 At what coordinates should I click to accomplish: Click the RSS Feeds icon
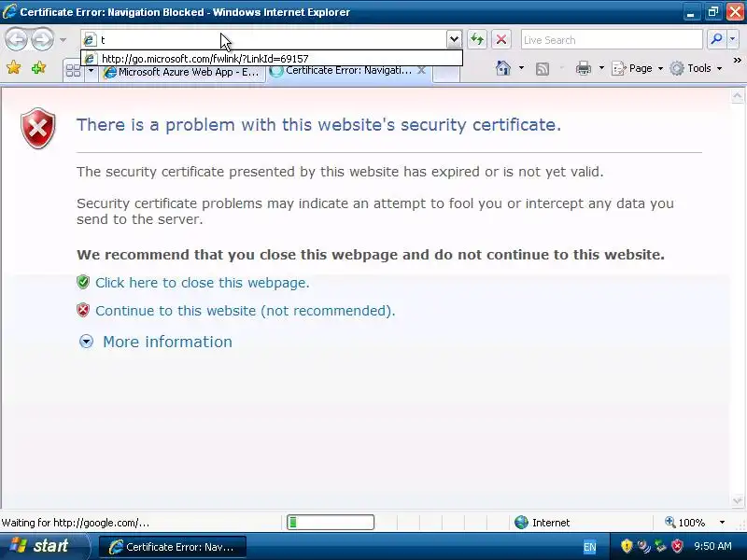[543, 69]
